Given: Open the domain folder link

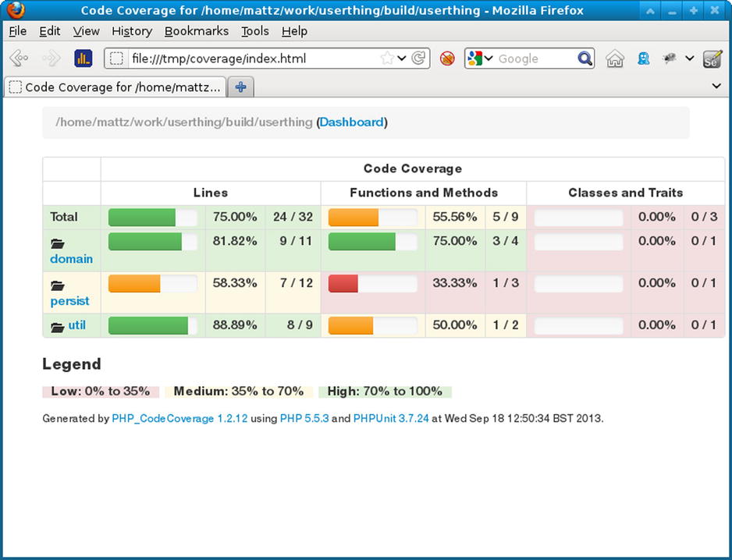Looking at the screenshot, I should pyautogui.click(x=71, y=259).
